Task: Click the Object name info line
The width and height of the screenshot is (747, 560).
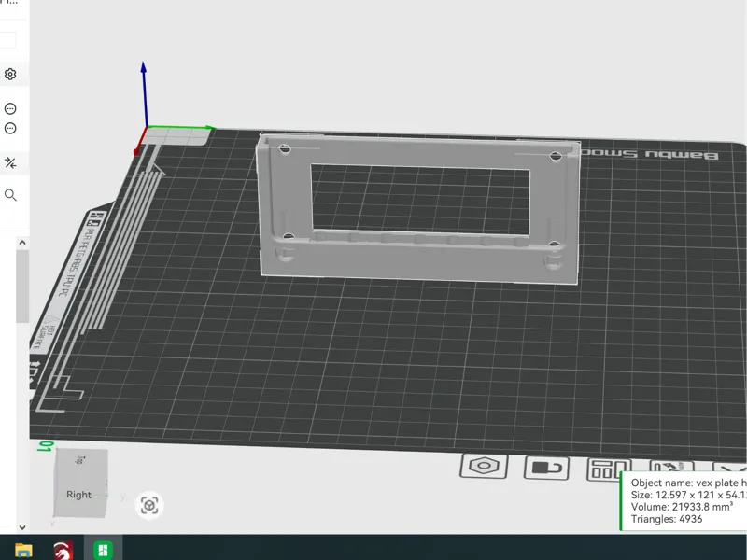Action: [x=688, y=483]
